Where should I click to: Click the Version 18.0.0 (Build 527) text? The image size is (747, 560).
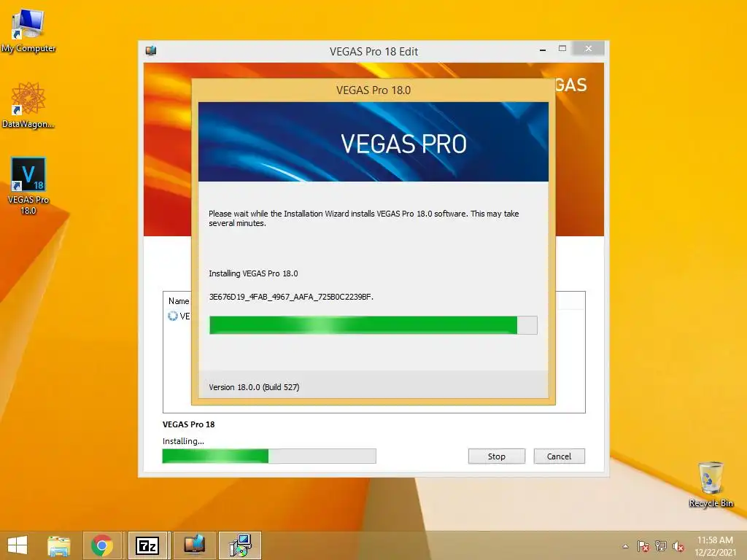pyautogui.click(x=254, y=387)
